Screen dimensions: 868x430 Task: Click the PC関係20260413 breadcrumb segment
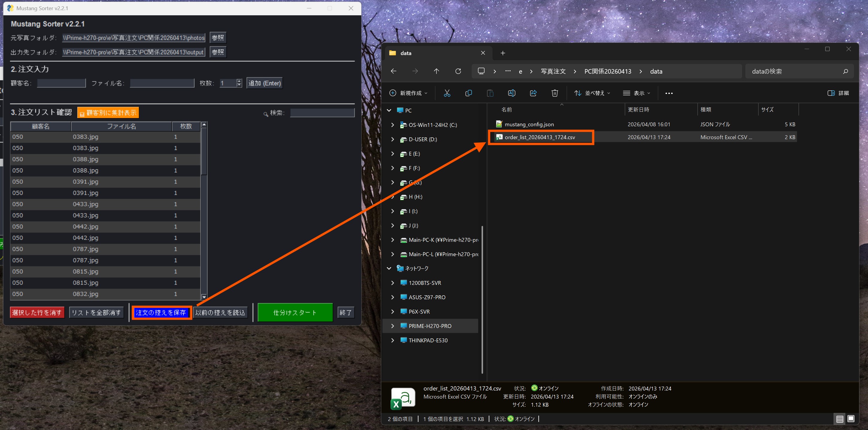click(607, 71)
